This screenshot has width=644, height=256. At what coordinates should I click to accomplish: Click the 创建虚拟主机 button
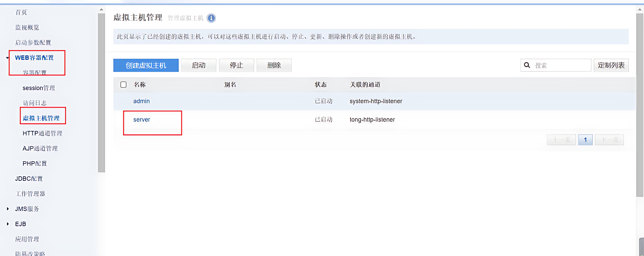click(146, 65)
